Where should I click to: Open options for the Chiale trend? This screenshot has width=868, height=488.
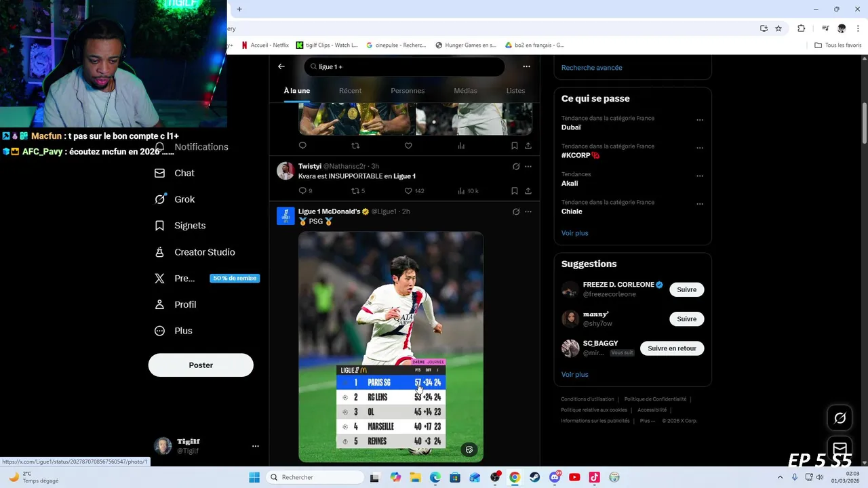click(x=700, y=204)
